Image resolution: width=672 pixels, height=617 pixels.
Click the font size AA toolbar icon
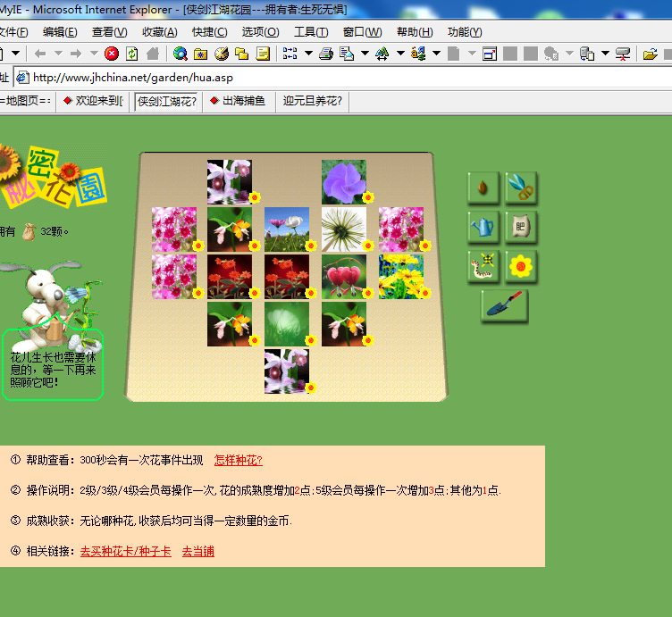tap(382, 54)
